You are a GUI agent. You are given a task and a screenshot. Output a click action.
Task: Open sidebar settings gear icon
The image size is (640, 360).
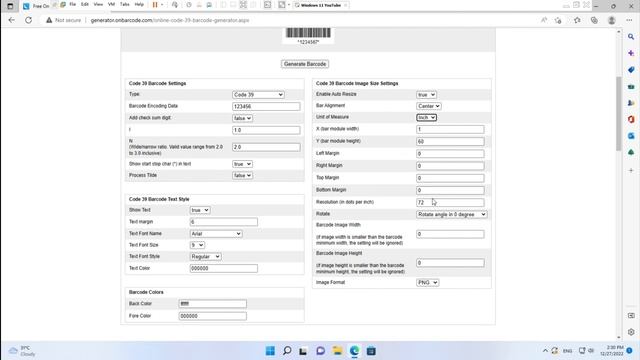tap(631, 332)
